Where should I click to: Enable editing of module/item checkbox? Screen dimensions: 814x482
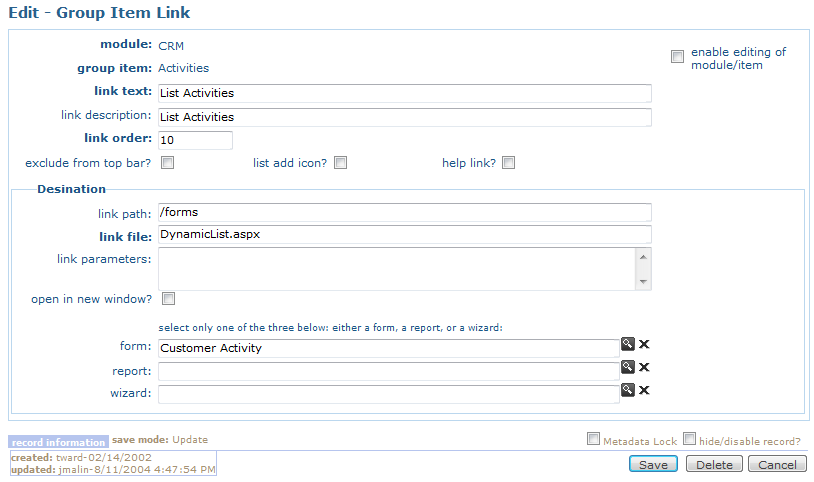677,56
